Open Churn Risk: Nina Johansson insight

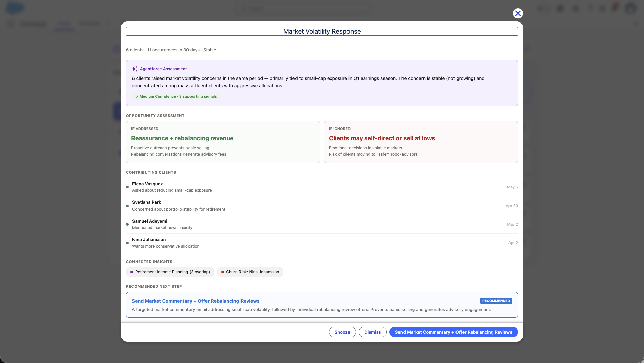point(250,272)
